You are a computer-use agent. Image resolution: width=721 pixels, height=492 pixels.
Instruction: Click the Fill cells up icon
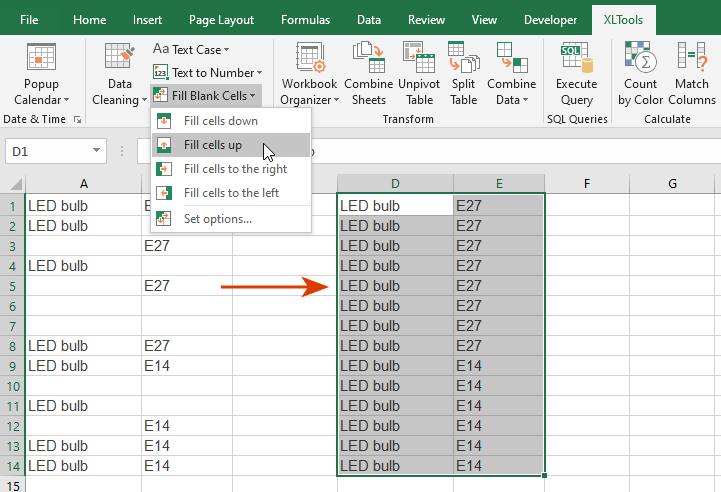point(164,145)
